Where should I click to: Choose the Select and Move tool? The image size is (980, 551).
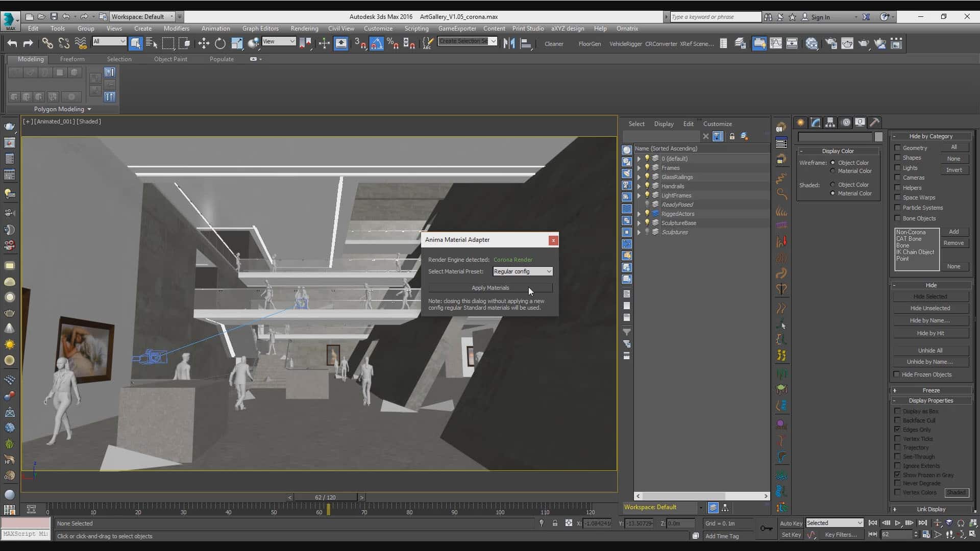204,43
